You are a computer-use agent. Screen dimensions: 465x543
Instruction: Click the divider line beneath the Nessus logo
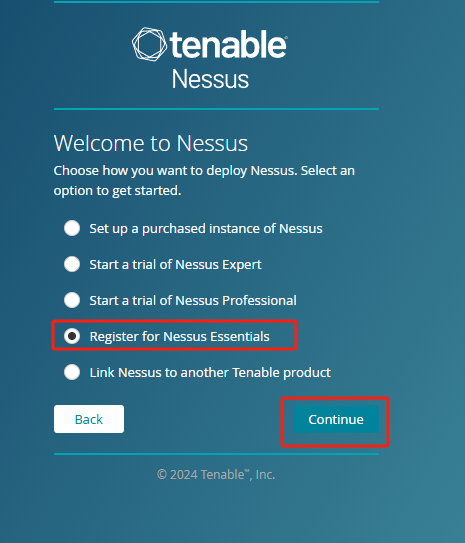(216, 109)
